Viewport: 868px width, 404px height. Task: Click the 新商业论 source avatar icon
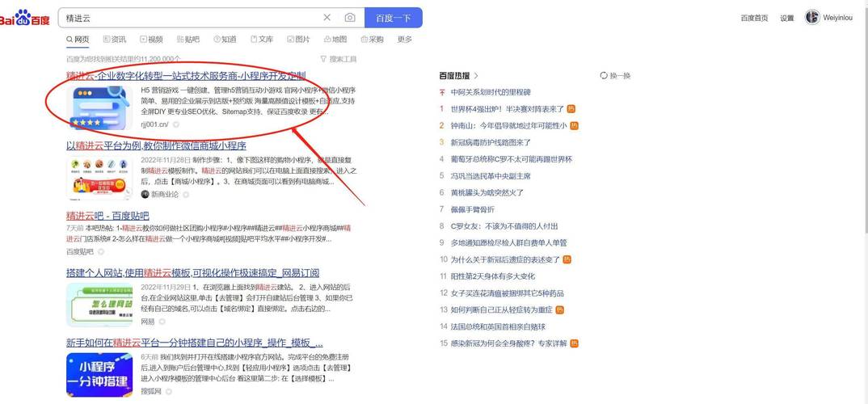click(x=145, y=194)
